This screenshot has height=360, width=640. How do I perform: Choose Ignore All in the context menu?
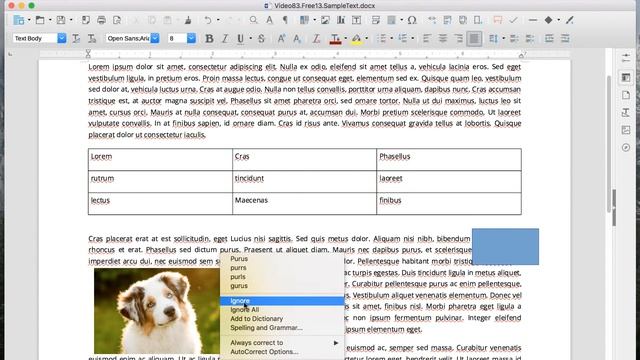pyautogui.click(x=282, y=310)
